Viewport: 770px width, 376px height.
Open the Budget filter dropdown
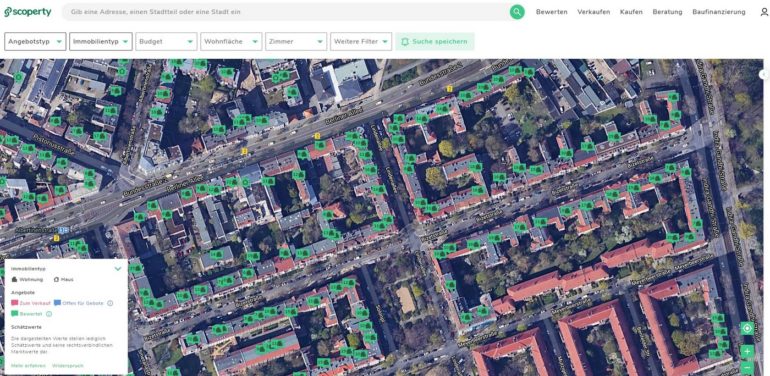(x=166, y=42)
